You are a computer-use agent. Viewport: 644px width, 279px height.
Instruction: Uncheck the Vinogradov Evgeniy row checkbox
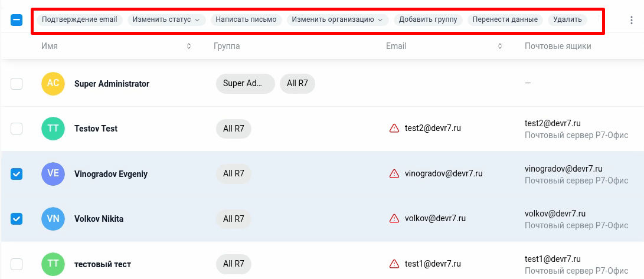[17, 174]
